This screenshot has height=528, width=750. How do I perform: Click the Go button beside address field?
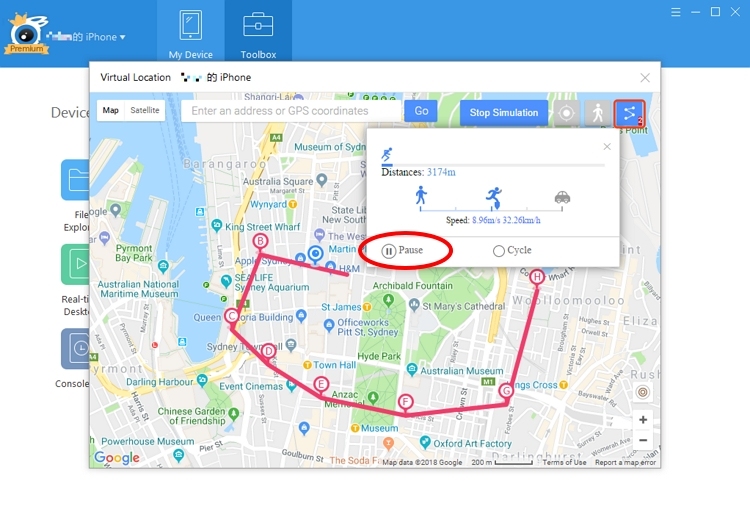tap(421, 111)
